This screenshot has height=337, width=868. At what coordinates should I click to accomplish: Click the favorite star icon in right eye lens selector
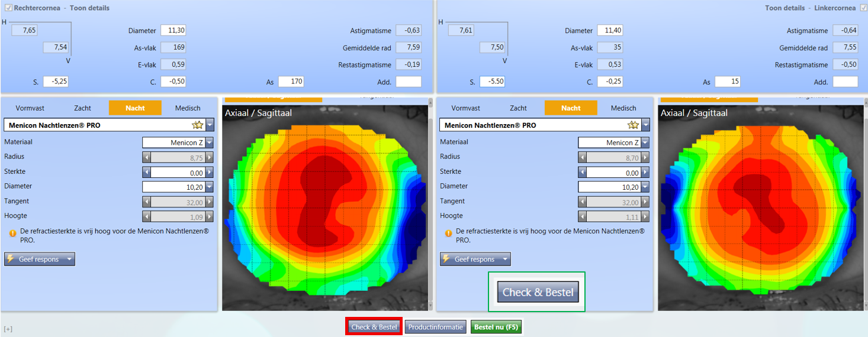tap(197, 125)
